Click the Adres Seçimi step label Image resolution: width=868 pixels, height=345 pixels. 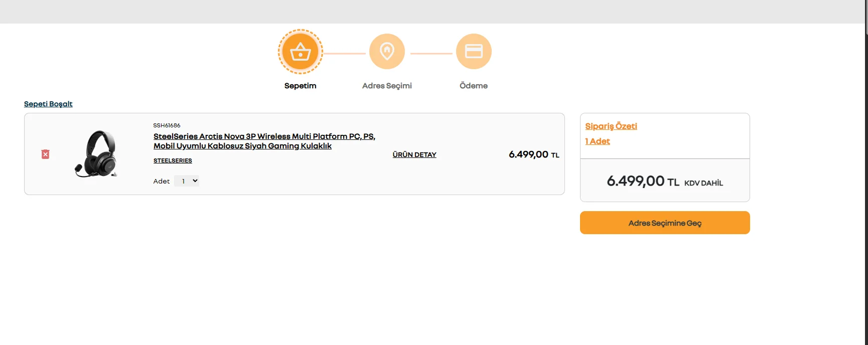coord(387,86)
